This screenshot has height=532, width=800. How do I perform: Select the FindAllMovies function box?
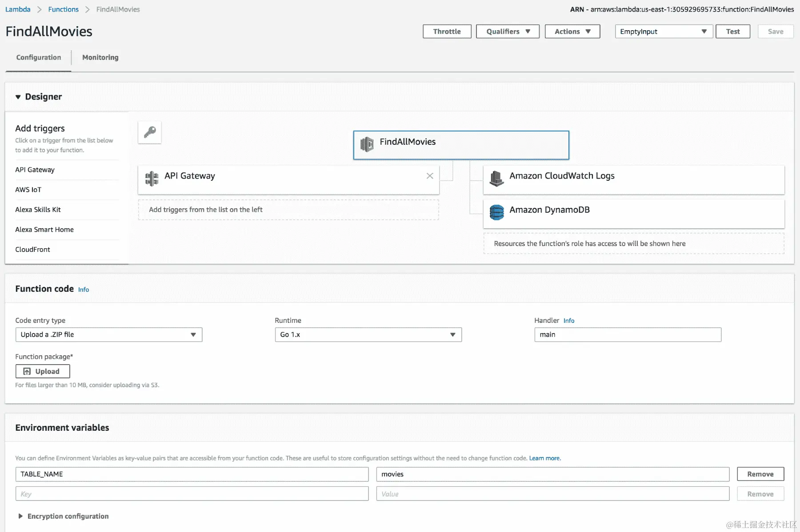click(461, 145)
